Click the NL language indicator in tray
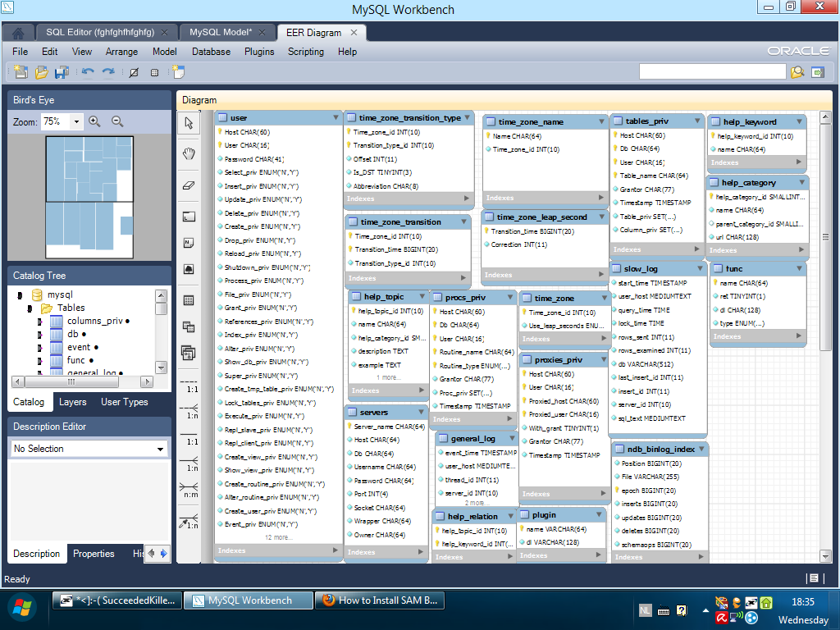This screenshot has width=840, height=630. 645,610
